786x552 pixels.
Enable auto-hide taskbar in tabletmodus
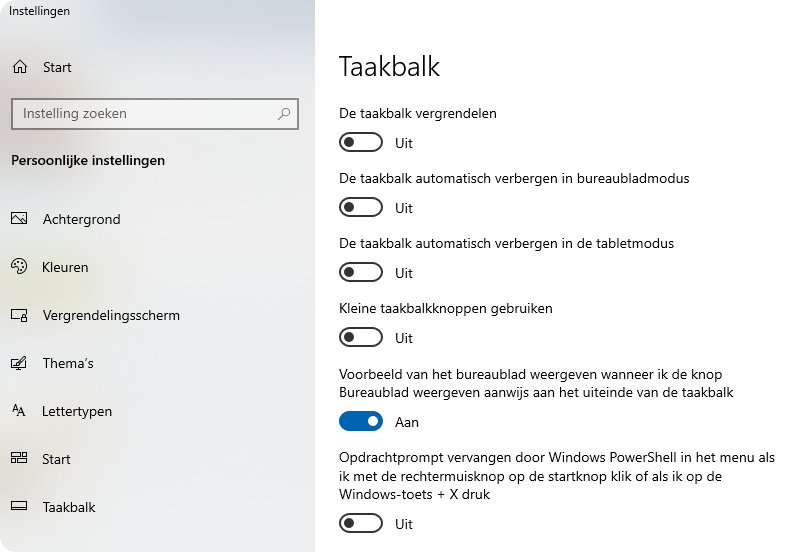click(361, 273)
